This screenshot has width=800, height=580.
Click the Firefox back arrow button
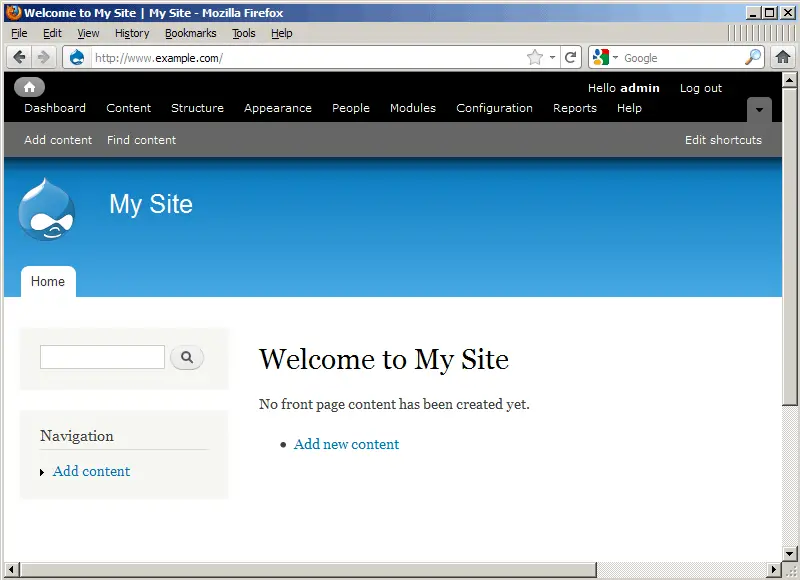[19, 57]
